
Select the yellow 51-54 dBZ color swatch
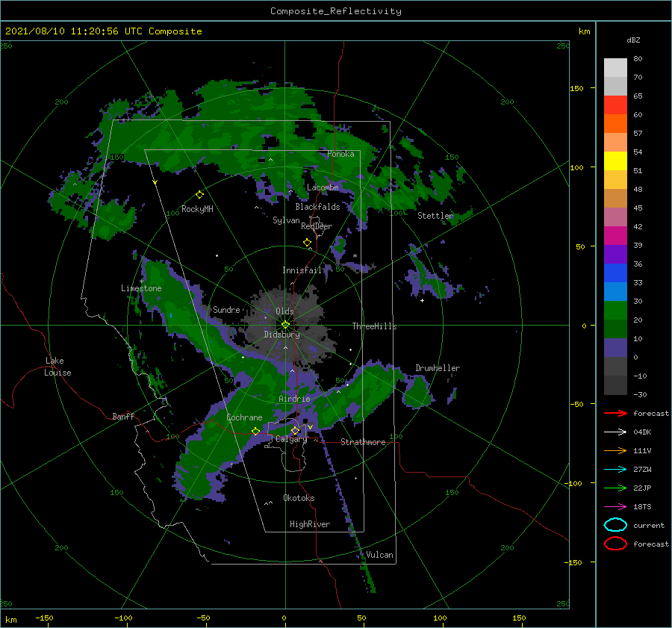point(615,161)
